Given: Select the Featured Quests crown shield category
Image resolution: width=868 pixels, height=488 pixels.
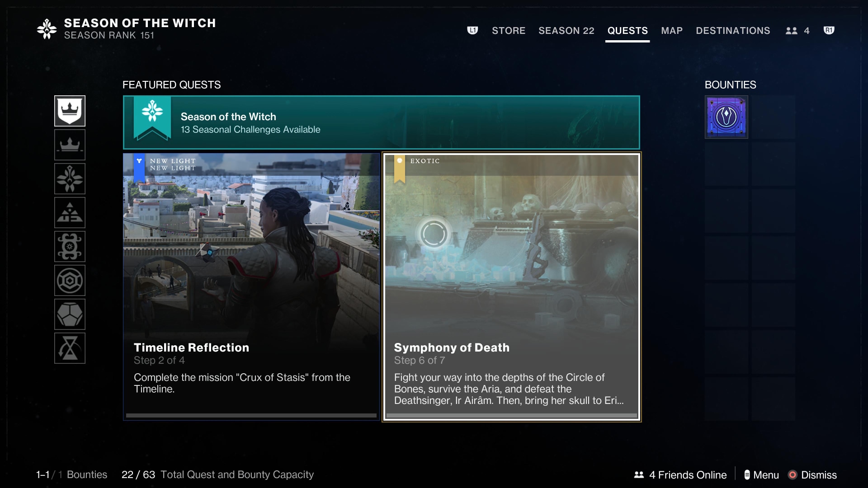Looking at the screenshot, I should pyautogui.click(x=70, y=111).
